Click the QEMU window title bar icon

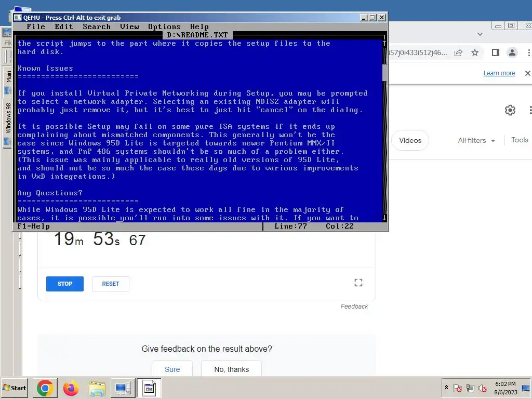coord(18,18)
